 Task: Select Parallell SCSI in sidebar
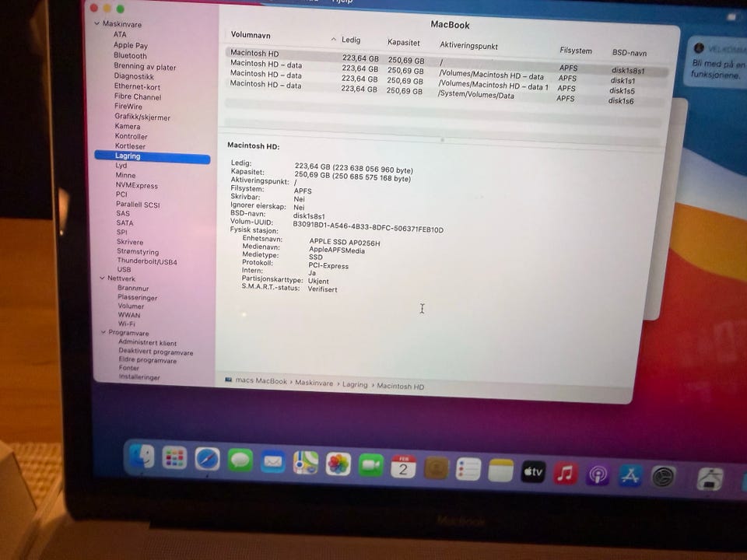pos(139,205)
